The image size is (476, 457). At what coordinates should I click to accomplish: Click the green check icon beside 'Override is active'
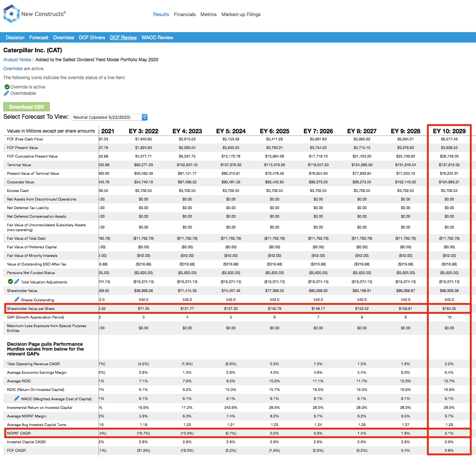(7, 87)
